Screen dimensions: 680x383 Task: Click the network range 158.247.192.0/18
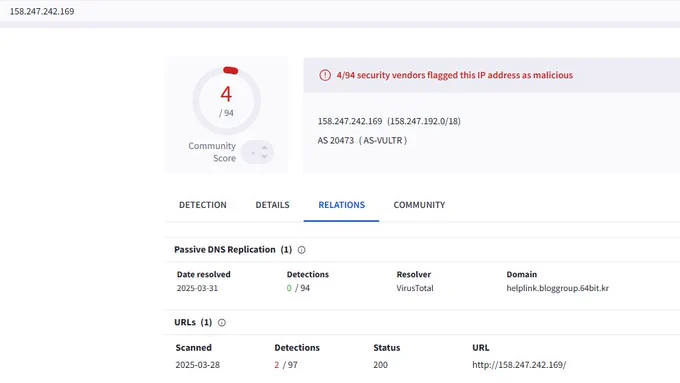point(424,121)
